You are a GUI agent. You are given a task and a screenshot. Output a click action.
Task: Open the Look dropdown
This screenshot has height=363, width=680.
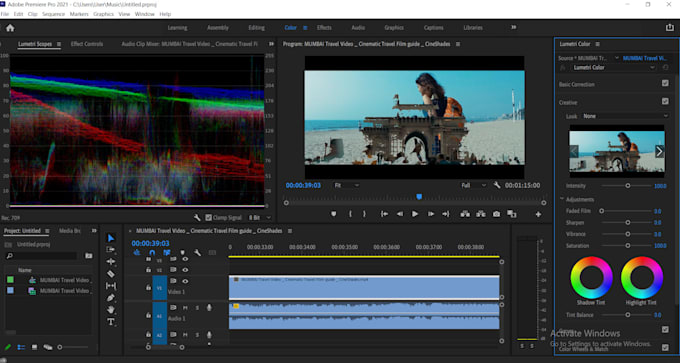tap(625, 116)
